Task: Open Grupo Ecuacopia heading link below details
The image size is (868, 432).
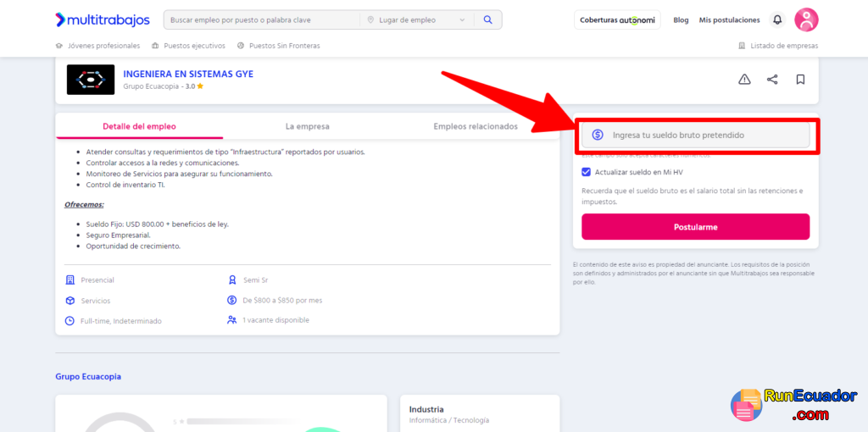Action: click(88, 377)
